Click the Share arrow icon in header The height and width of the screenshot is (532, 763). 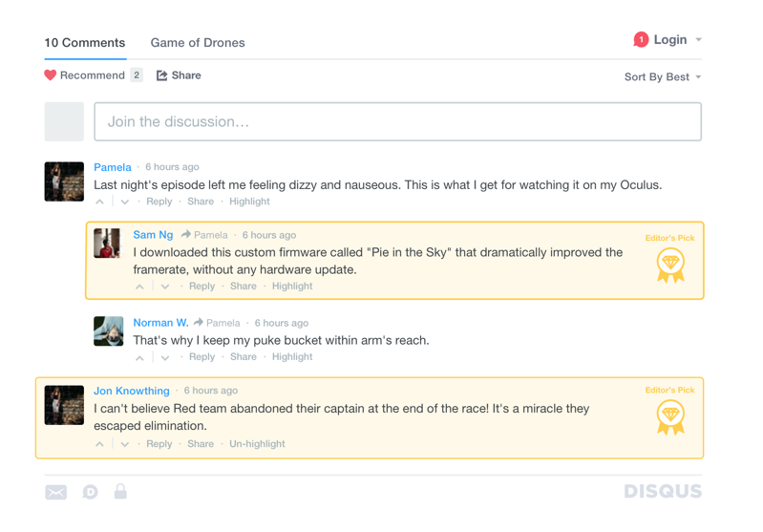pyautogui.click(x=161, y=75)
